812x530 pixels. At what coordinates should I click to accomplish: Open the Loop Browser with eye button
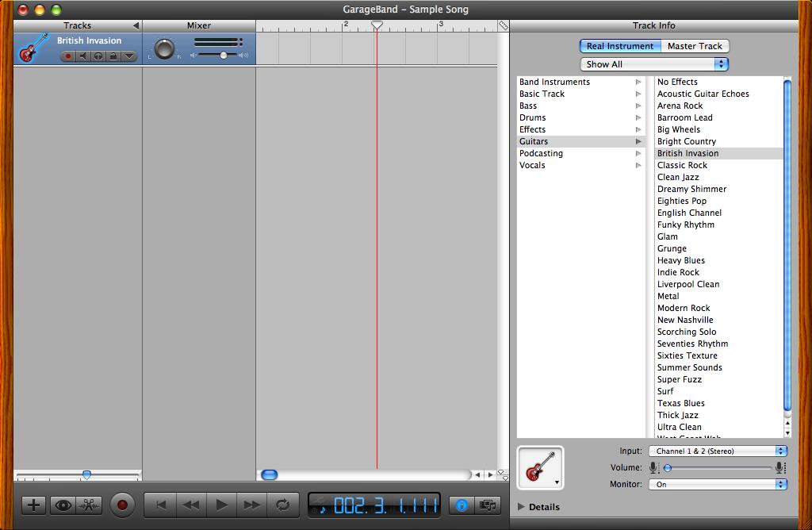click(x=63, y=505)
